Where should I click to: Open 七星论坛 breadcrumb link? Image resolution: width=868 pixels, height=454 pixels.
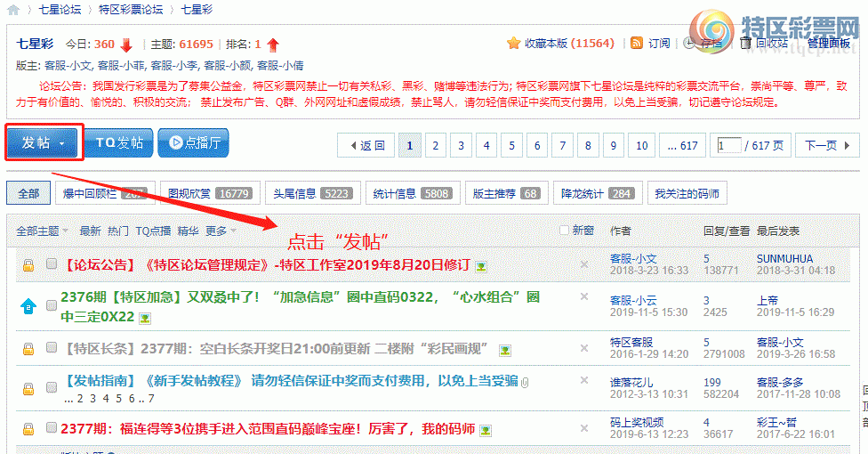pyautogui.click(x=60, y=10)
